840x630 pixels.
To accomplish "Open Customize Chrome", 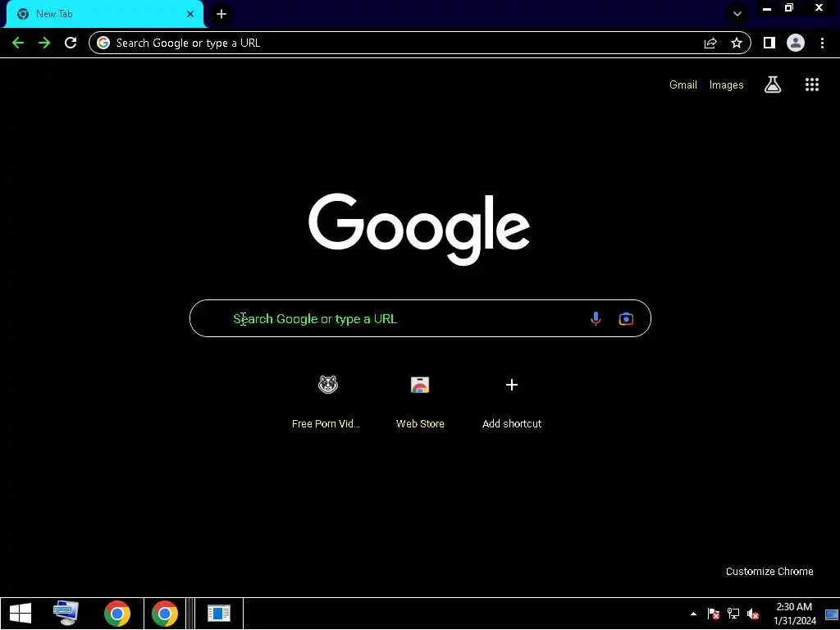I will click(x=769, y=571).
